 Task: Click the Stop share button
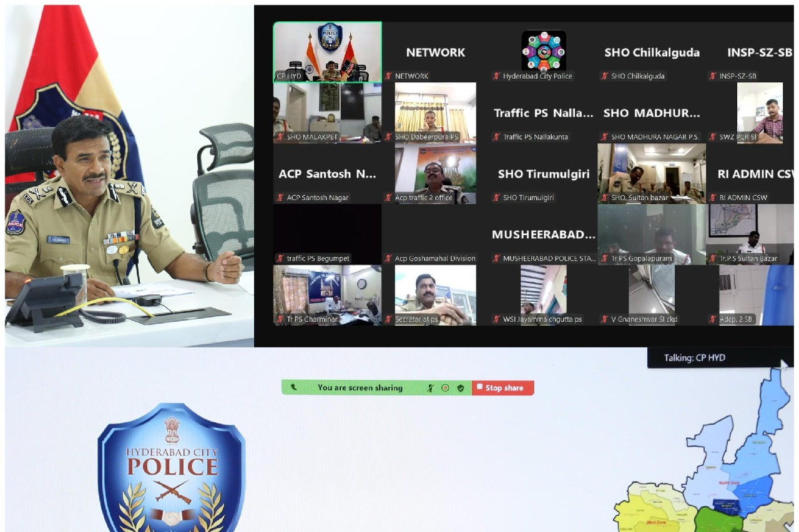pos(502,388)
